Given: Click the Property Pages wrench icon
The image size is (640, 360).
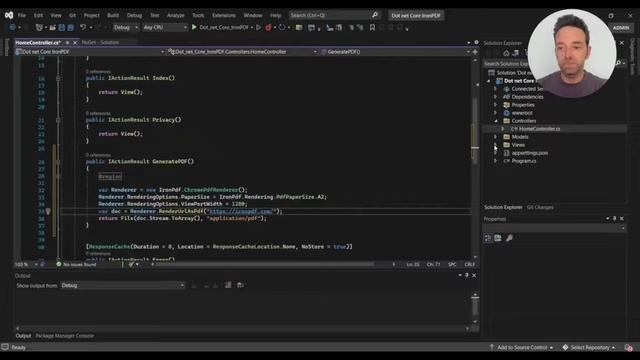Looking at the screenshot, I should point(509,238).
